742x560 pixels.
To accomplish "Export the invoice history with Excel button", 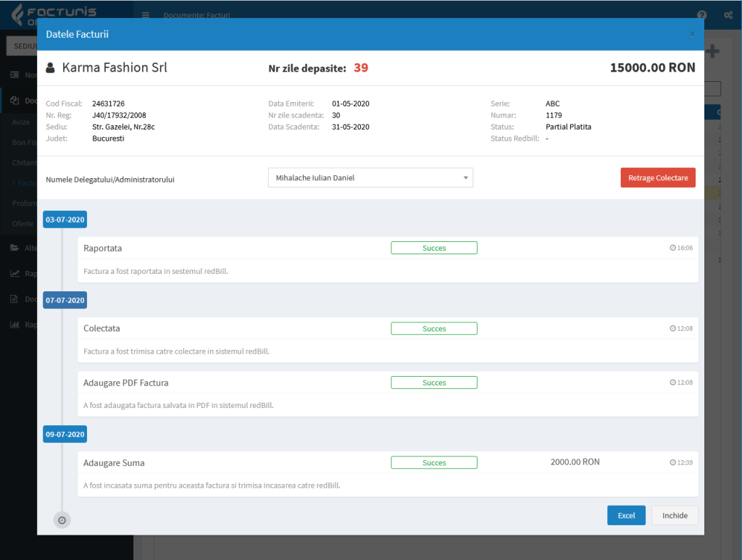I will (x=626, y=515).
